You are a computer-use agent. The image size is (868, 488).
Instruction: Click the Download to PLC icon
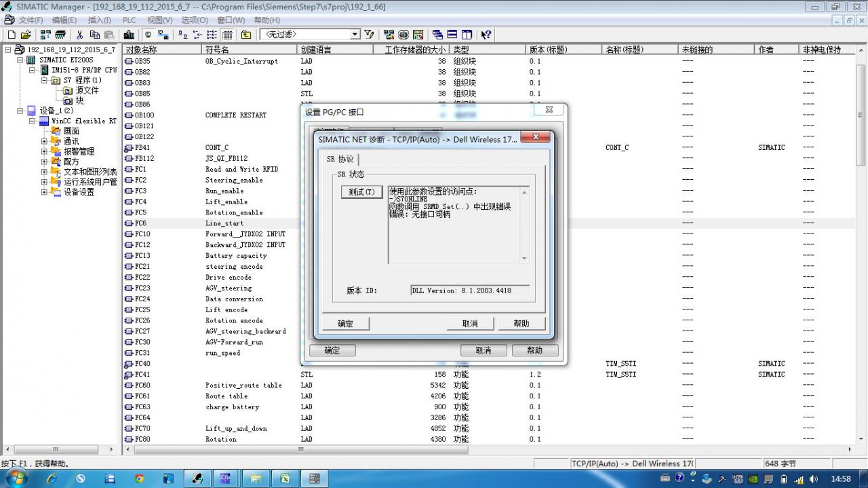pos(129,35)
